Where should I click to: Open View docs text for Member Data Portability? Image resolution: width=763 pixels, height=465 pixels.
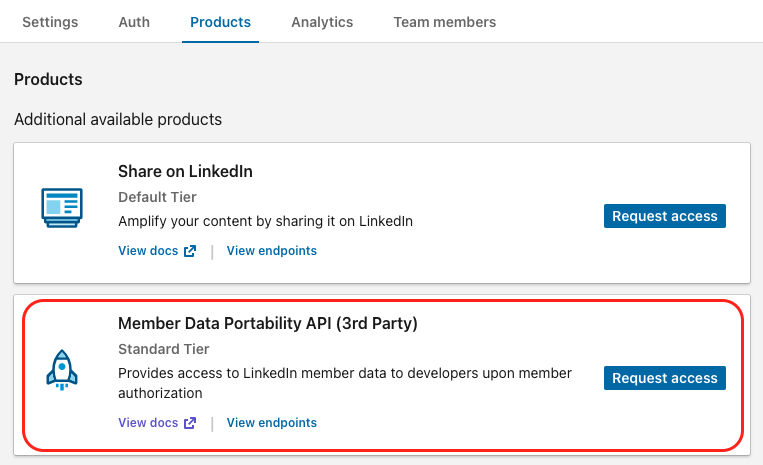click(148, 423)
